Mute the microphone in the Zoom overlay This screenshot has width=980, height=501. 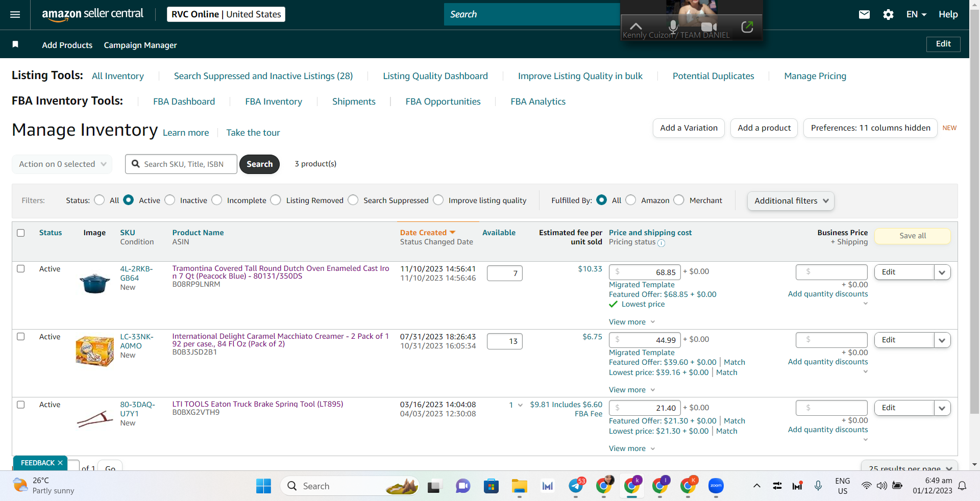click(x=673, y=26)
